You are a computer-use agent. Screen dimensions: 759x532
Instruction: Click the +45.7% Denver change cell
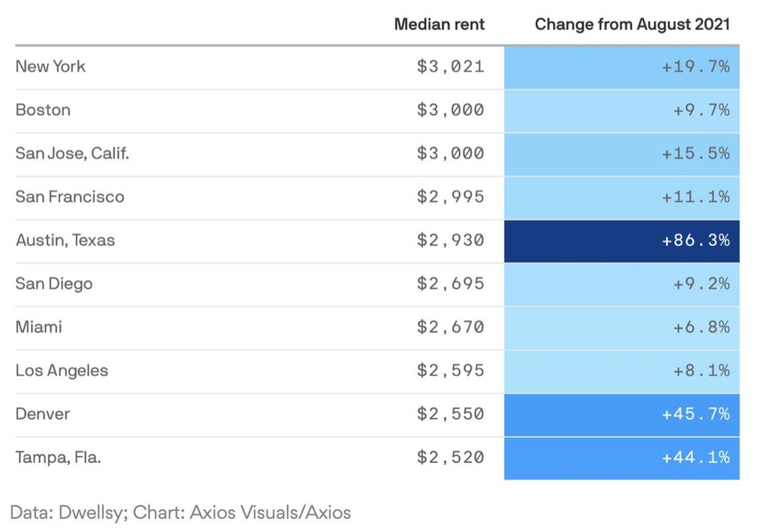click(621, 414)
